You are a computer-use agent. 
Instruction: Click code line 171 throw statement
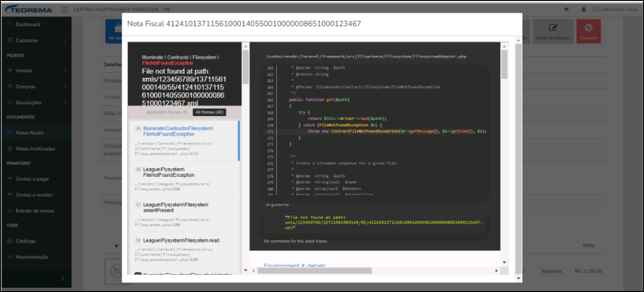click(397, 131)
